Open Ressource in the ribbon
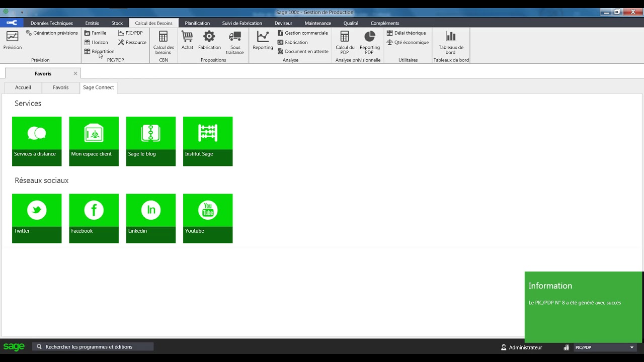644x362 pixels. [x=132, y=42]
